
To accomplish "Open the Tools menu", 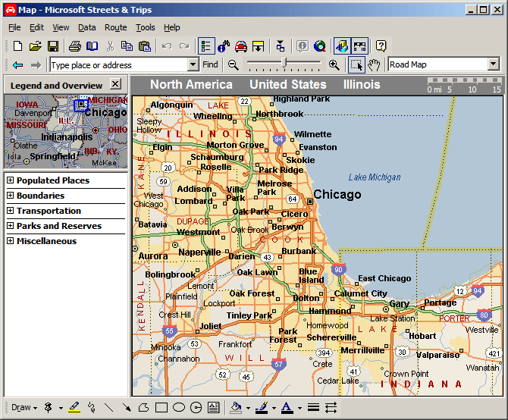I will (x=145, y=28).
